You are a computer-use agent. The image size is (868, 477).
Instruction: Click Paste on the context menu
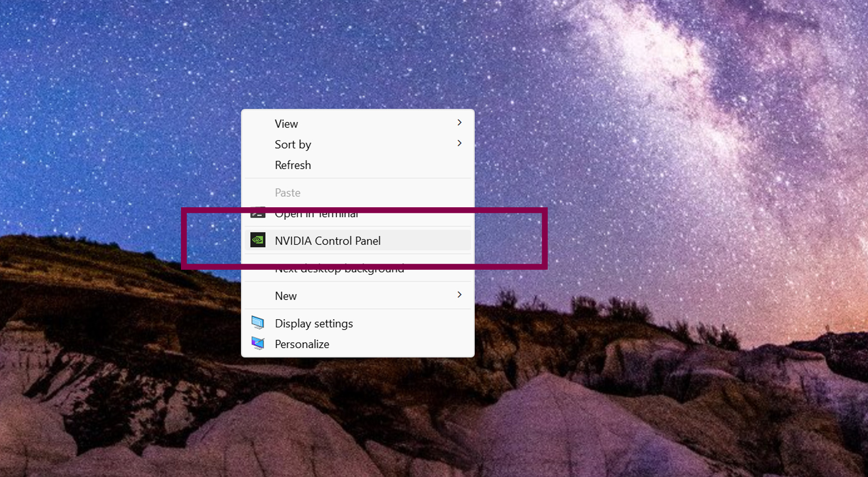pos(287,192)
